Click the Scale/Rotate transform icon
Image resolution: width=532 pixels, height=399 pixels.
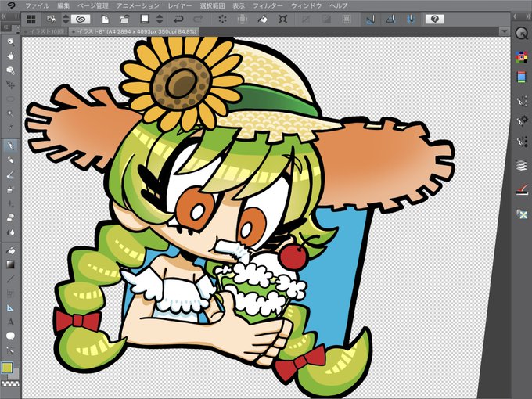point(282,20)
